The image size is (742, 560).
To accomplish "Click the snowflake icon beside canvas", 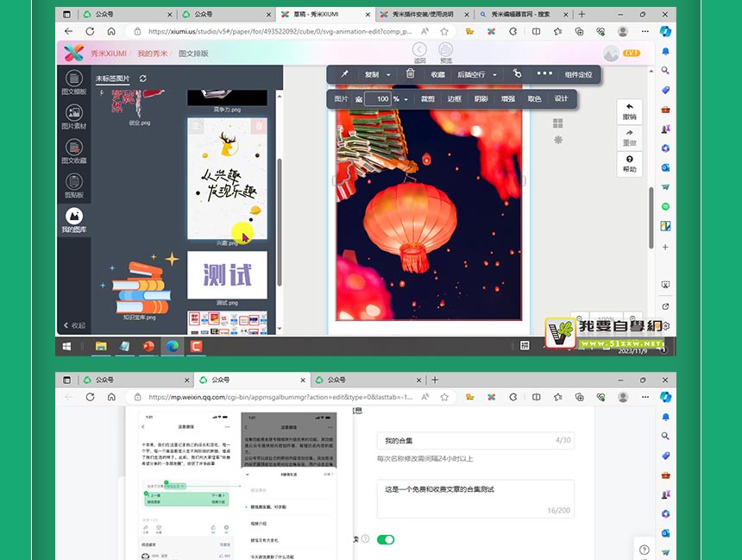I will point(558,140).
